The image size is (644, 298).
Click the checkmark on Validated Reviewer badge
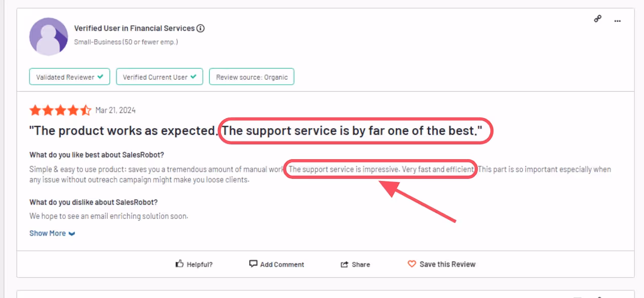100,77
